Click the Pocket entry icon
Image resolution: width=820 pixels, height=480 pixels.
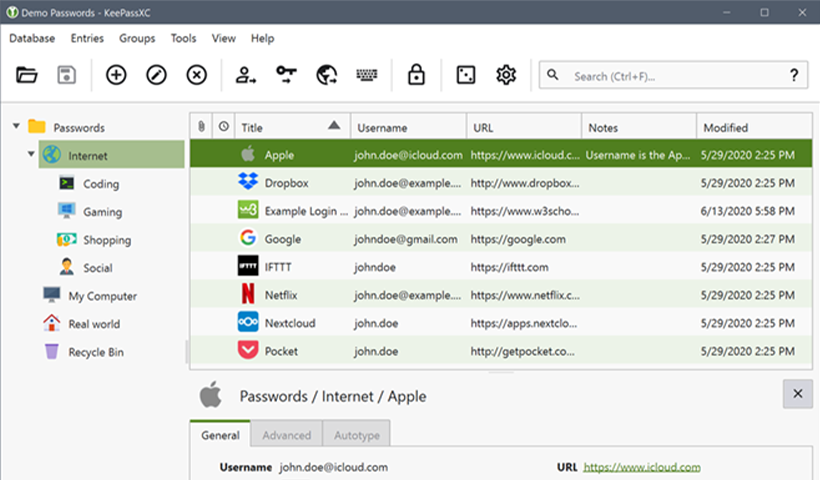tap(248, 350)
